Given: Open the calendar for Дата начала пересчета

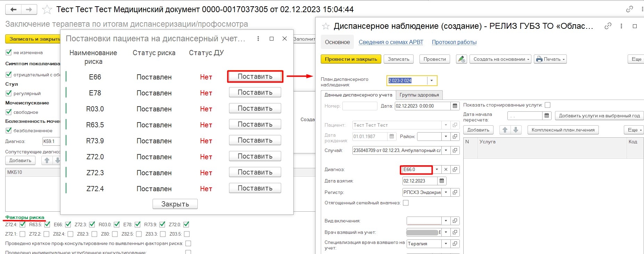Looking at the screenshot, I should pos(547,116).
